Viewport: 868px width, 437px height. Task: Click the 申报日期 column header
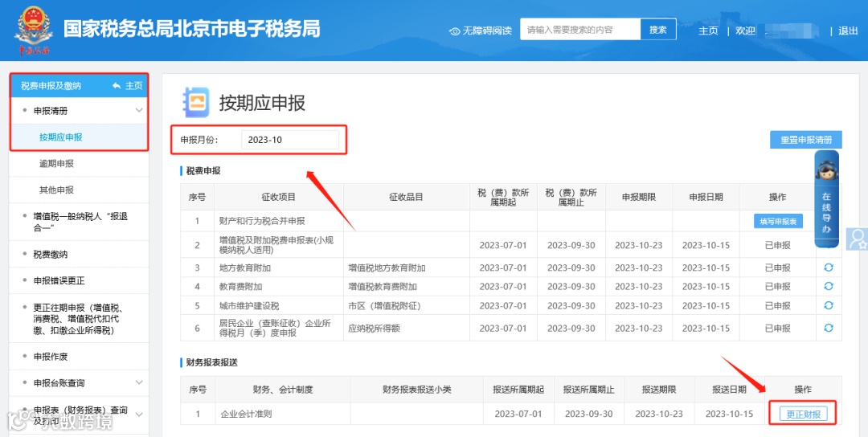click(706, 197)
